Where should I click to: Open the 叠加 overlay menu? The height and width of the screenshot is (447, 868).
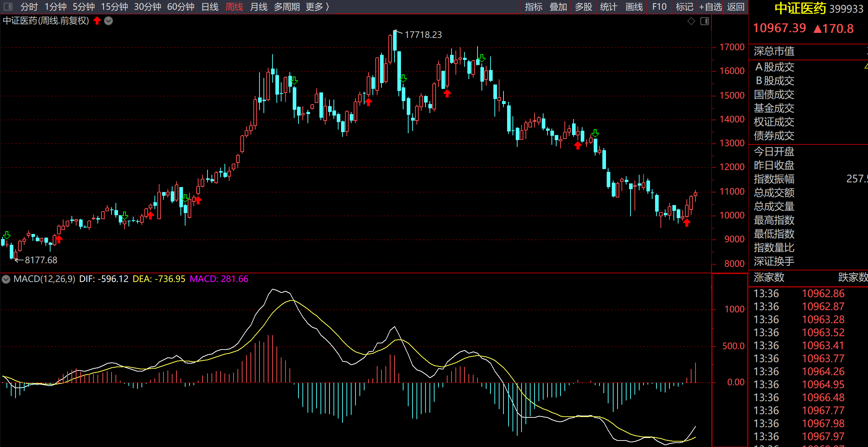[x=558, y=7]
